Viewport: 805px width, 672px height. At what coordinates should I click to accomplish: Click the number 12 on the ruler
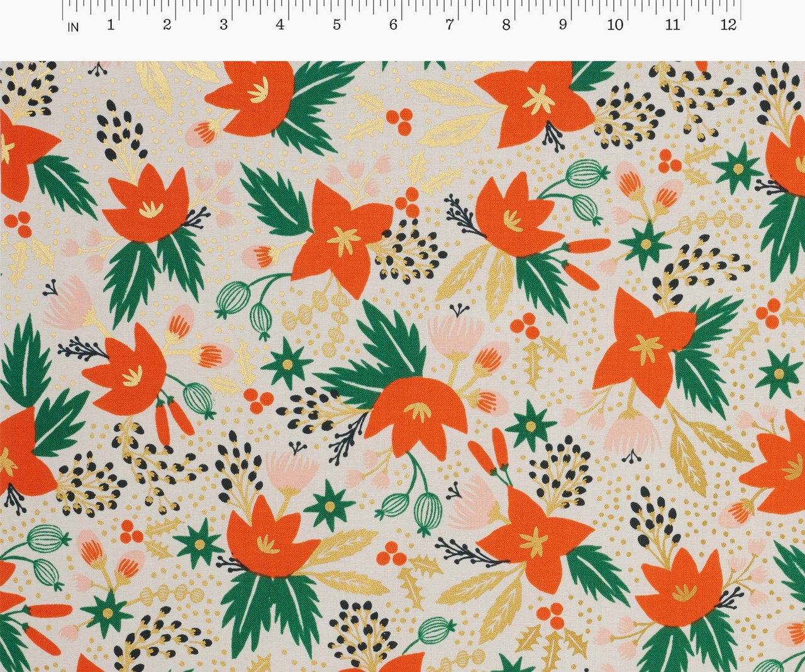[x=728, y=25]
